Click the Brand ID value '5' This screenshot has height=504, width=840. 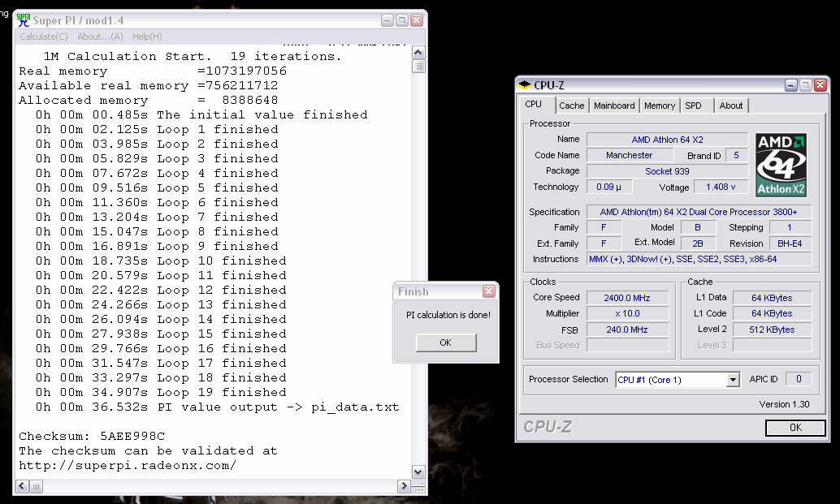coord(736,155)
